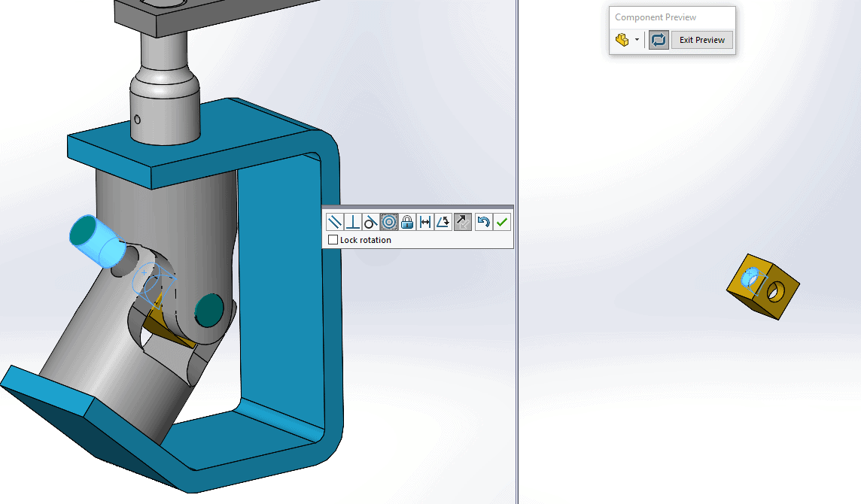Click the yellow component display icon

(x=622, y=40)
